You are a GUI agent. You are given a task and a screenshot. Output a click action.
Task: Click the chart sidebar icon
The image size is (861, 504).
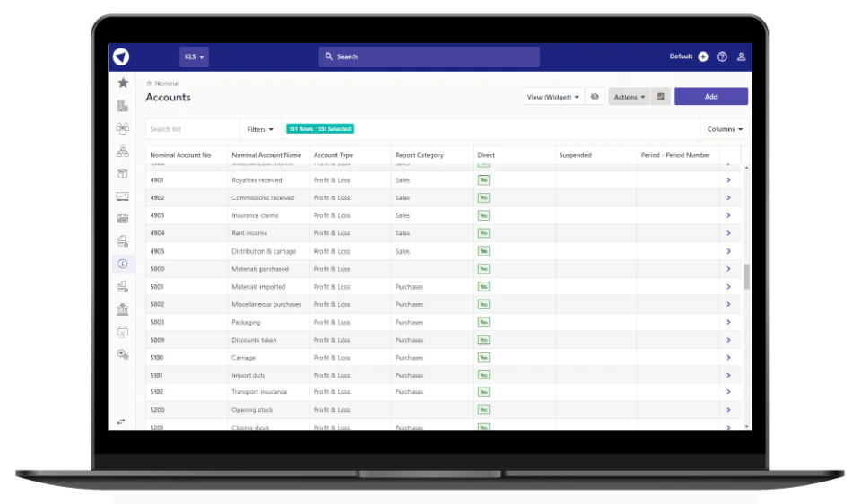tap(123, 196)
